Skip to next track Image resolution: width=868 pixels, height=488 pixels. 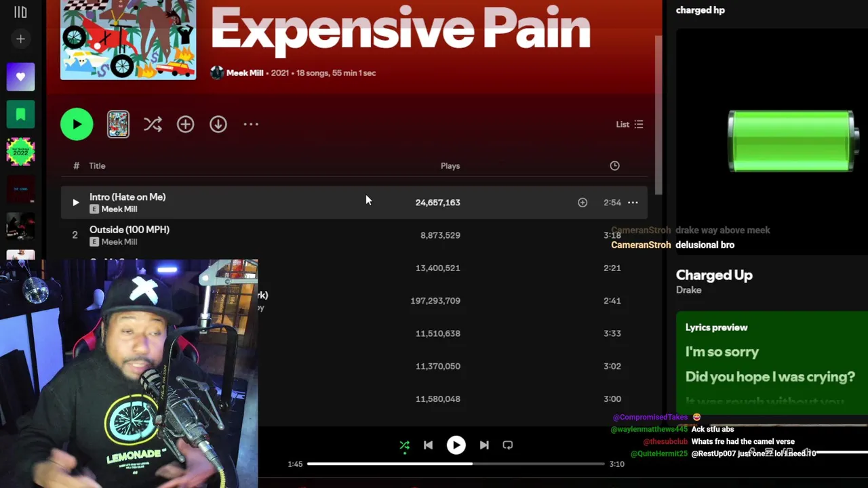[x=484, y=445]
